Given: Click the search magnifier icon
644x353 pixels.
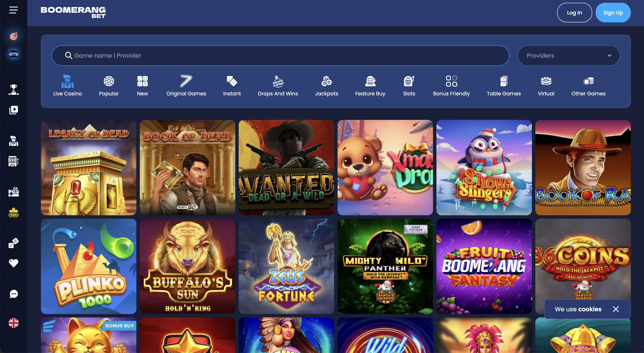Looking at the screenshot, I should pyautogui.click(x=68, y=55).
